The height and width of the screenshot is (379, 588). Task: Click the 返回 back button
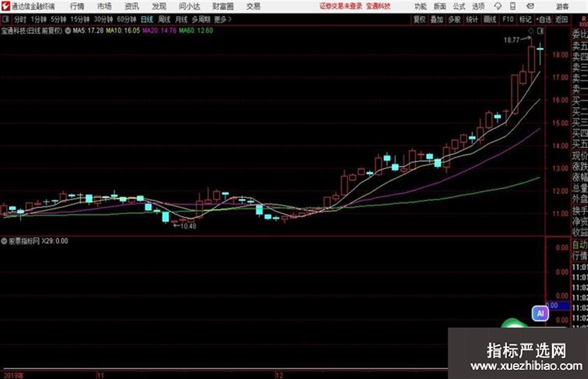561,19
